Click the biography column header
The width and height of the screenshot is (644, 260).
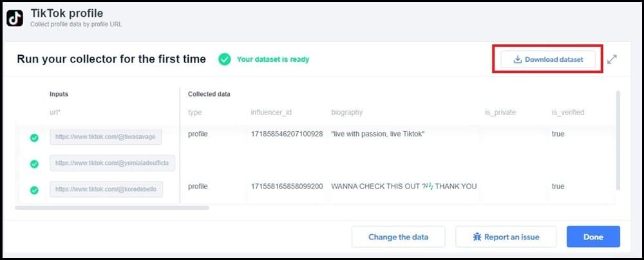coord(346,112)
